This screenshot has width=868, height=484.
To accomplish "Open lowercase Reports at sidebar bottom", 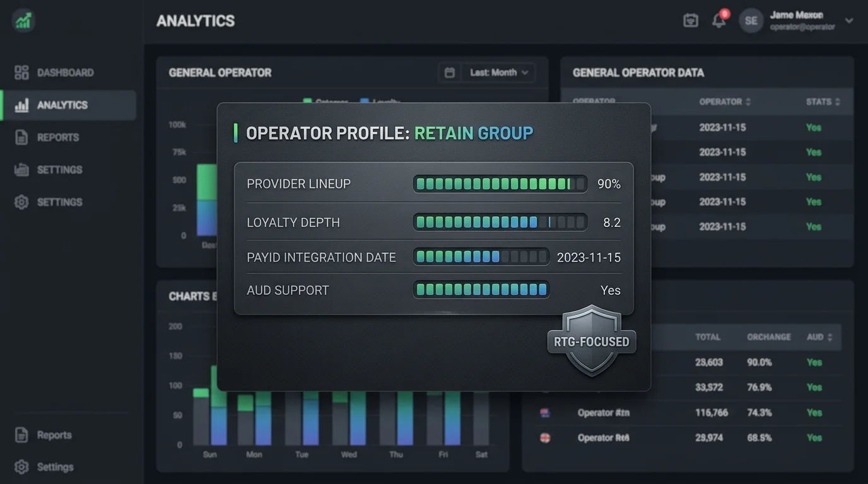I will tap(44, 435).
